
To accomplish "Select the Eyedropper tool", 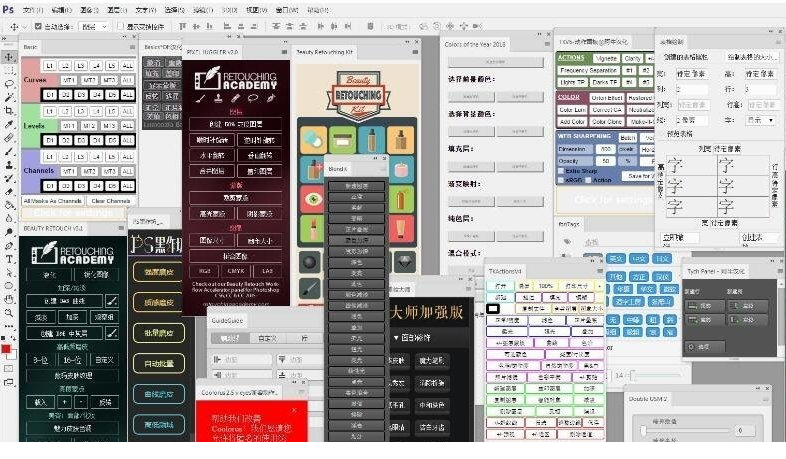I will click(9, 124).
